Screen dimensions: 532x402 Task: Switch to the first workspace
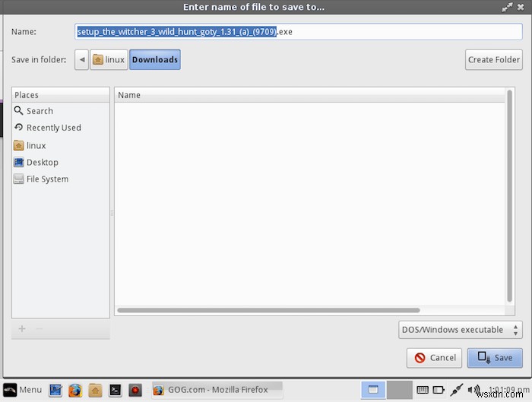373,390
